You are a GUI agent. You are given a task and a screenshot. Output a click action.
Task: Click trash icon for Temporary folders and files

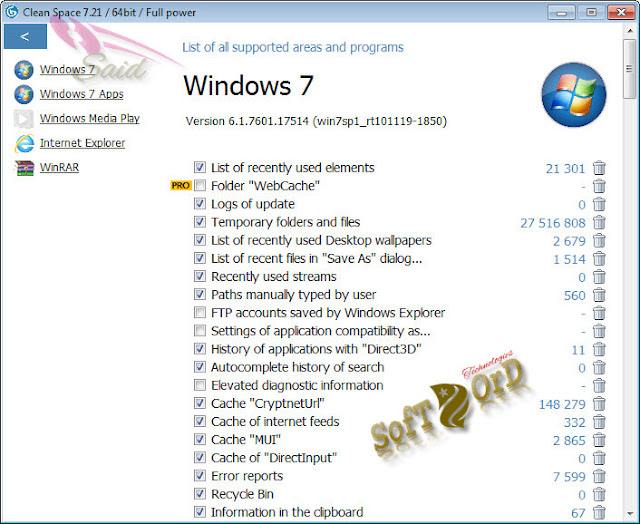(x=599, y=222)
